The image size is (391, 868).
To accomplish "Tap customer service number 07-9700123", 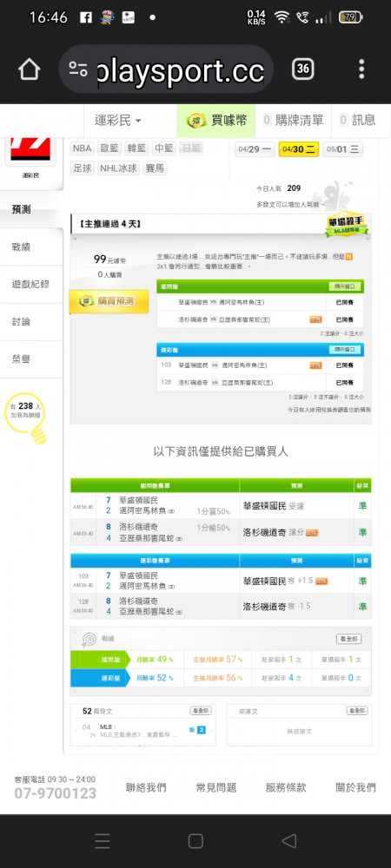I will 55,793.
